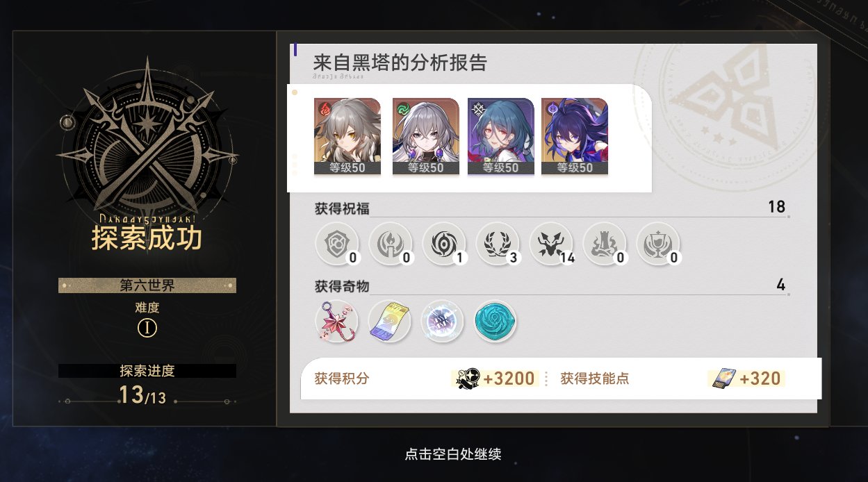Click the teal-haired third character portrait
This screenshot has height=482, width=868.
501,136
